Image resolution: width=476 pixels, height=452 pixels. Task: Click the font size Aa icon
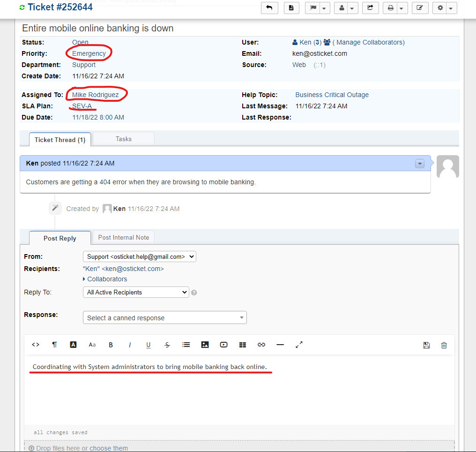92,345
